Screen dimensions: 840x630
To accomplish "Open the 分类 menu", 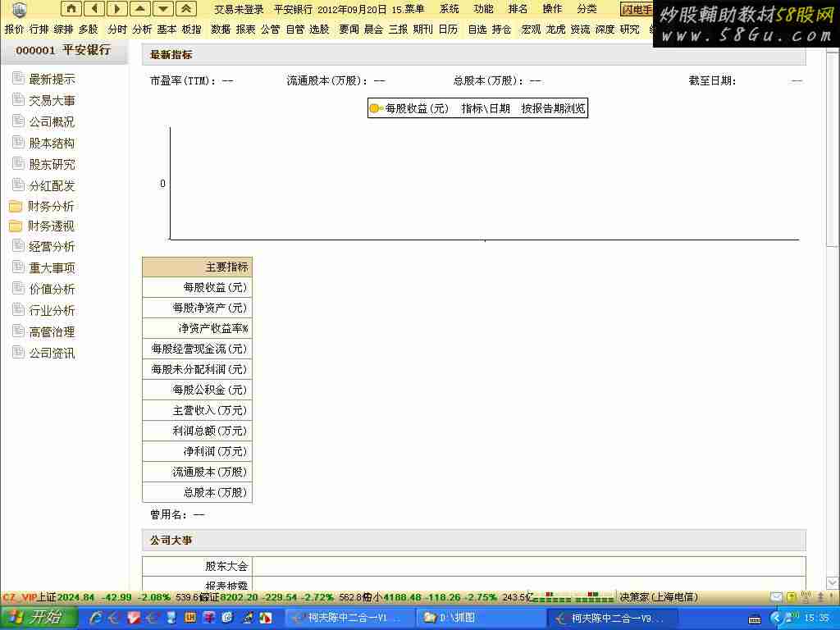I will pos(587,9).
